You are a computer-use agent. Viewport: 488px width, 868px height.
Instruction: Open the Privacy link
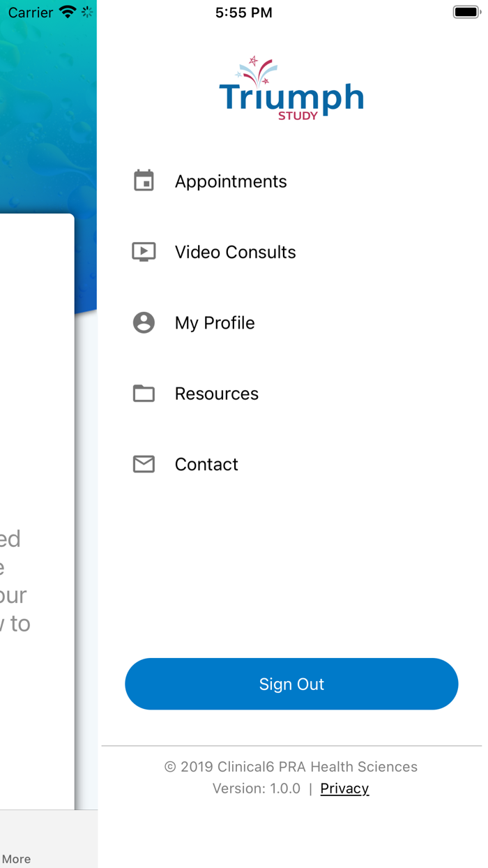coord(344,788)
